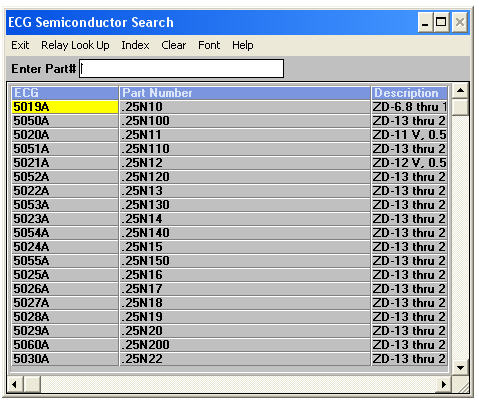Image resolution: width=479 pixels, height=402 pixels.
Task: Click the vertical scrollbar up arrow
Action: click(460, 90)
